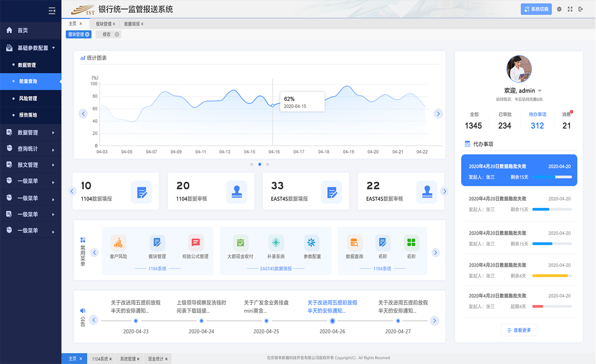Click the logout icon at top right
Screen dimensions: 596x364
click(581, 9)
